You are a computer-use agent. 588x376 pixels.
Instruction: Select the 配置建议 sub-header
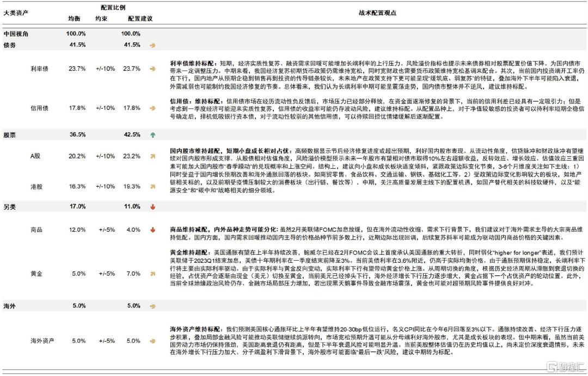pos(140,19)
